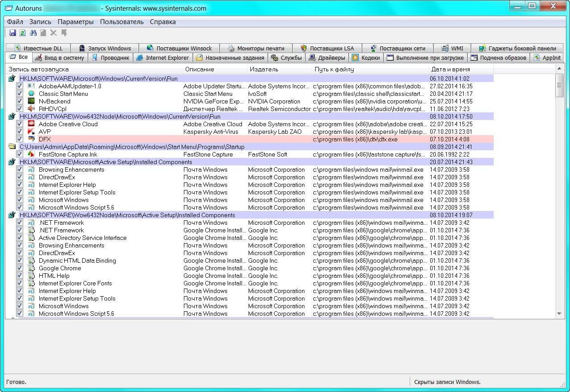Open the Известные DLL tab

click(38, 48)
